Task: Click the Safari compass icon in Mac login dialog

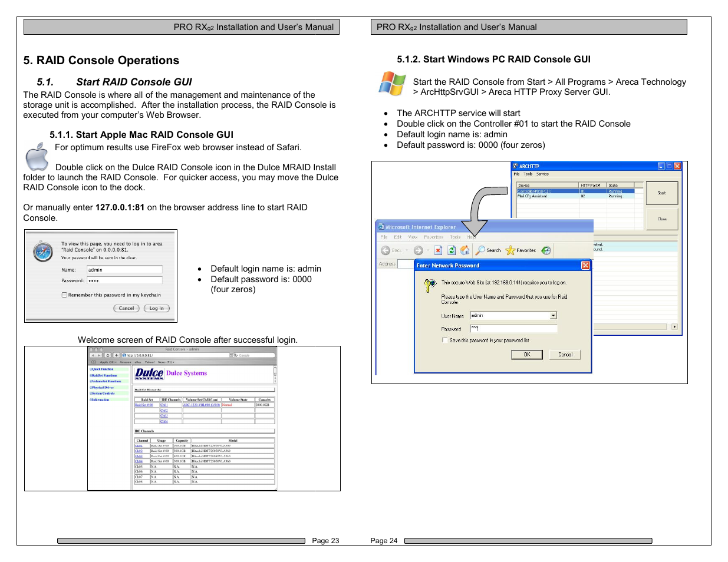Action: point(43,252)
